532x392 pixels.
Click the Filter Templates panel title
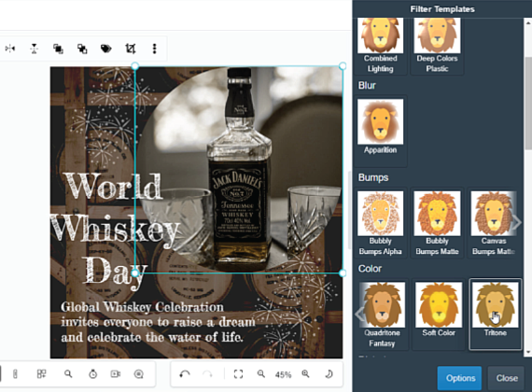[442, 8]
